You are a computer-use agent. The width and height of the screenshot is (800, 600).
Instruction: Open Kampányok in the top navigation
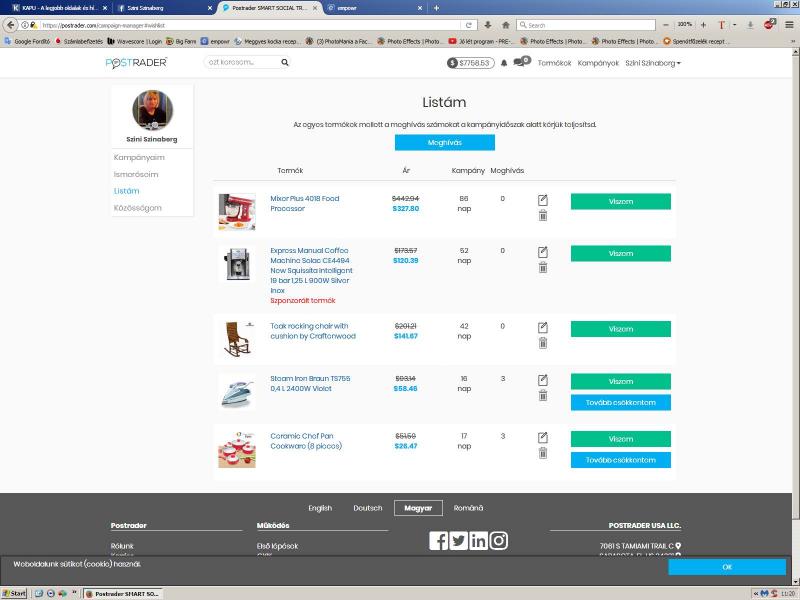pos(598,63)
